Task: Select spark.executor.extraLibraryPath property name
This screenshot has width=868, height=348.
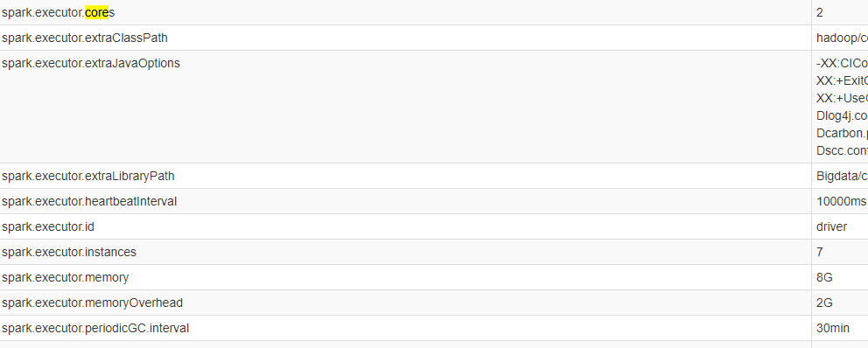Action: 88,176
